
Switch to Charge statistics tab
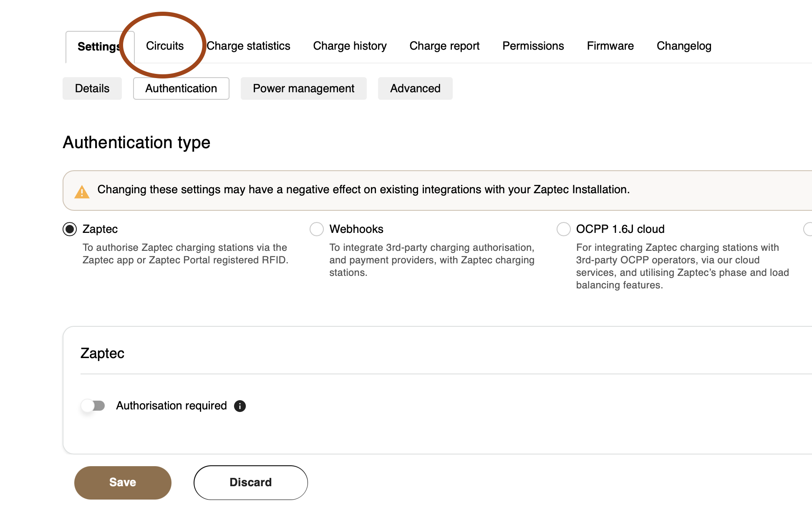pyautogui.click(x=248, y=46)
